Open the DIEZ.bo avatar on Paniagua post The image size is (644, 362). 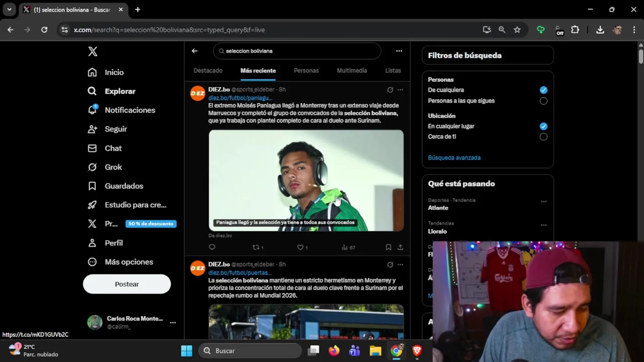coord(198,93)
